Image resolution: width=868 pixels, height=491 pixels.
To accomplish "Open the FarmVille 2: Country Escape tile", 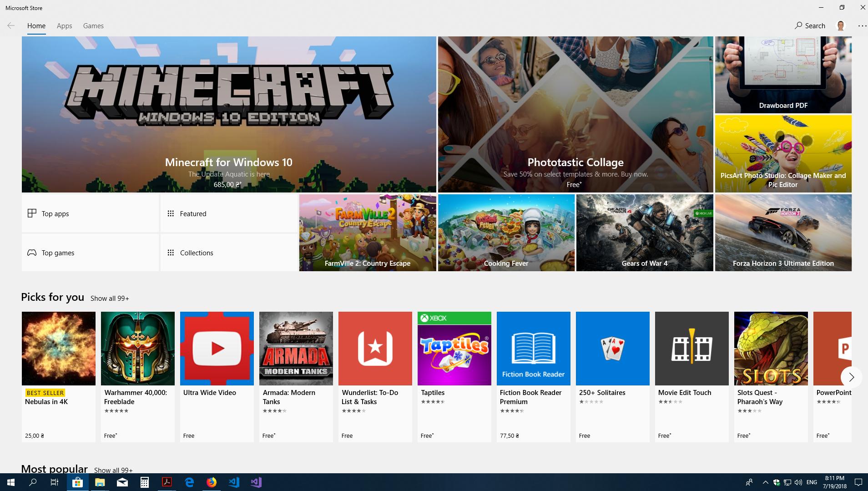I will [x=368, y=233].
